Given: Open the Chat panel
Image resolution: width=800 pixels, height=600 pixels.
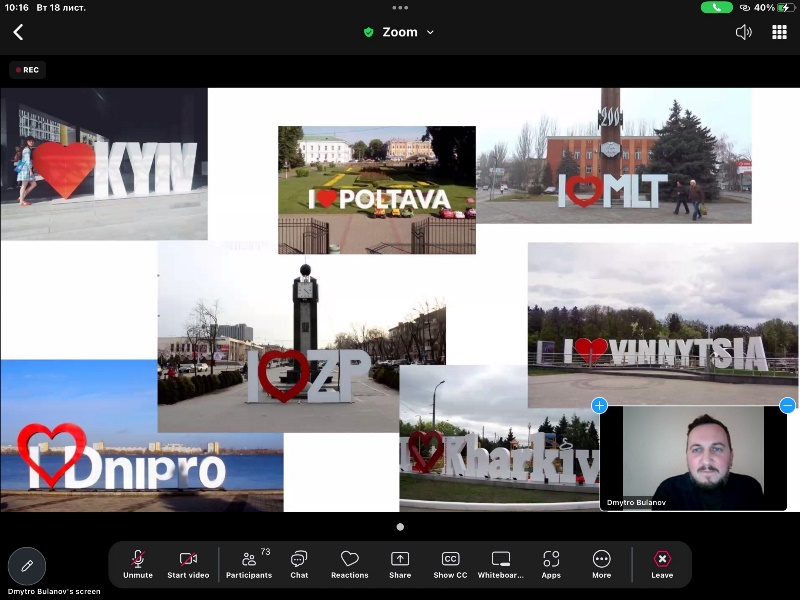Looking at the screenshot, I should (298, 563).
